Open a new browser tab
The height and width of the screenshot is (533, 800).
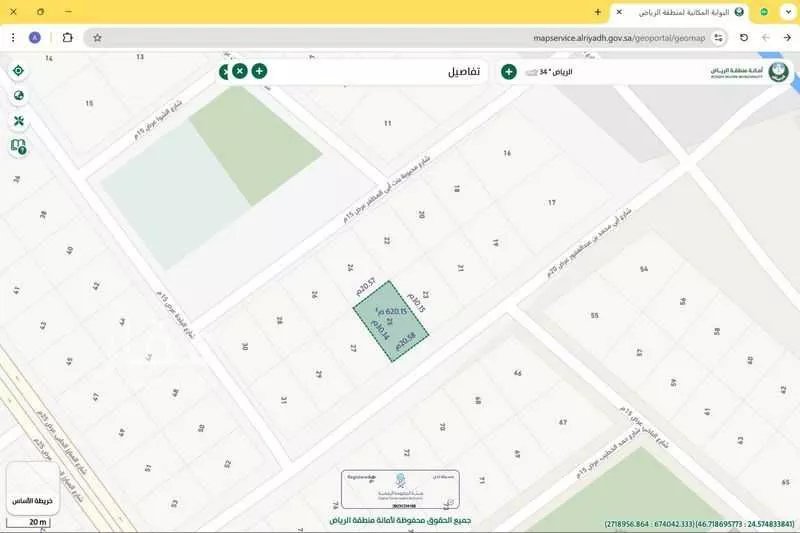598,12
